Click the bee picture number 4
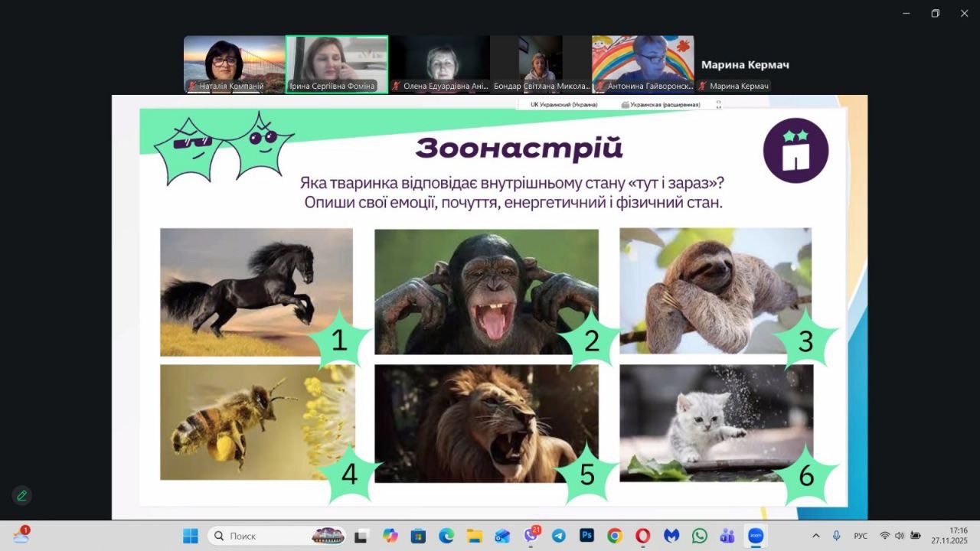 257,422
